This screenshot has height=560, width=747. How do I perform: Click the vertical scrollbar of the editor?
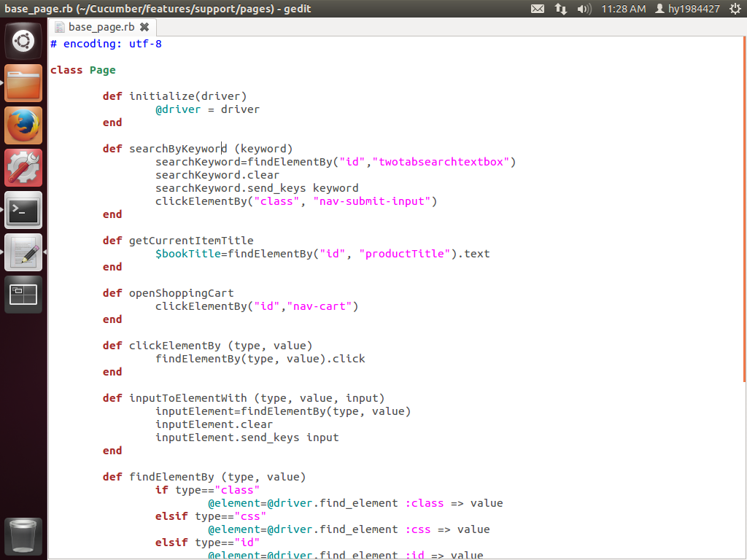coord(744,209)
